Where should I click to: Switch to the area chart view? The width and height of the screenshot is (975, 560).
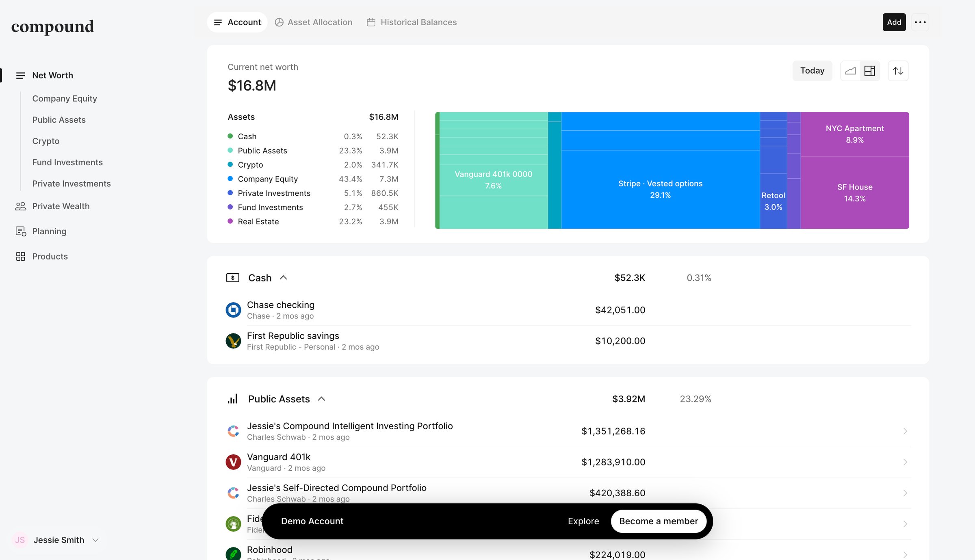pyautogui.click(x=850, y=71)
